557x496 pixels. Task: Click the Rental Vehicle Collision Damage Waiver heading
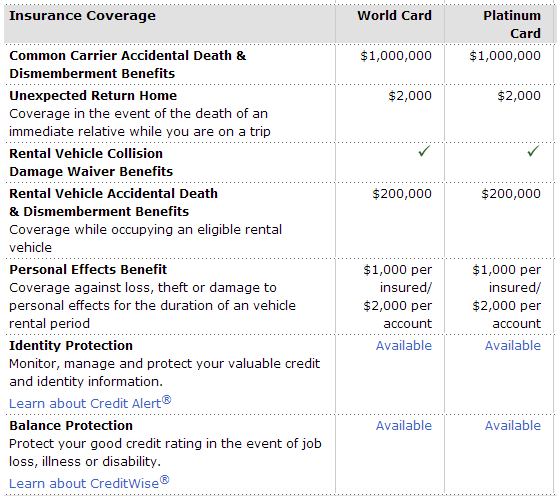(x=91, y=163)
